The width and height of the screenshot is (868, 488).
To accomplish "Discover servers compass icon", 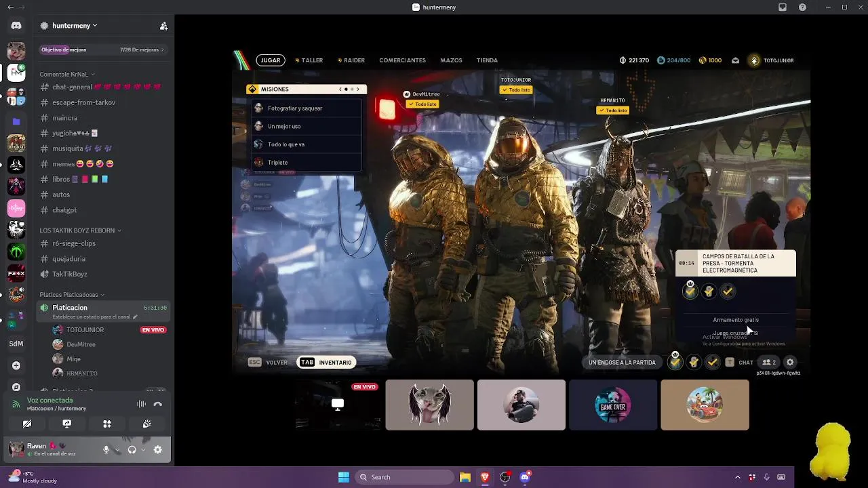I will (x=16, y=387).
